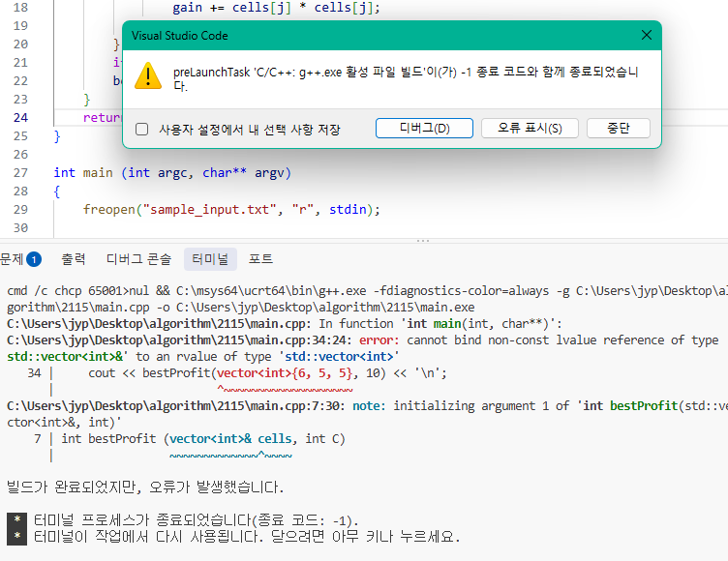Click the yellow warning icon in dialog
The image size is (728, 561).
(x=148, y=76)
